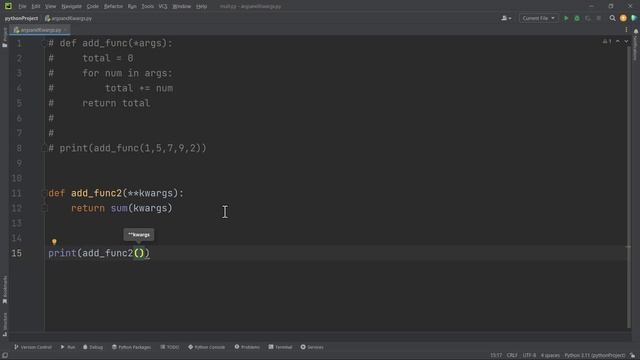Viewport: 640px width, 360px height.
Task: Toggle read-only lock icon in status bar
Action: (x=632, y=356)
